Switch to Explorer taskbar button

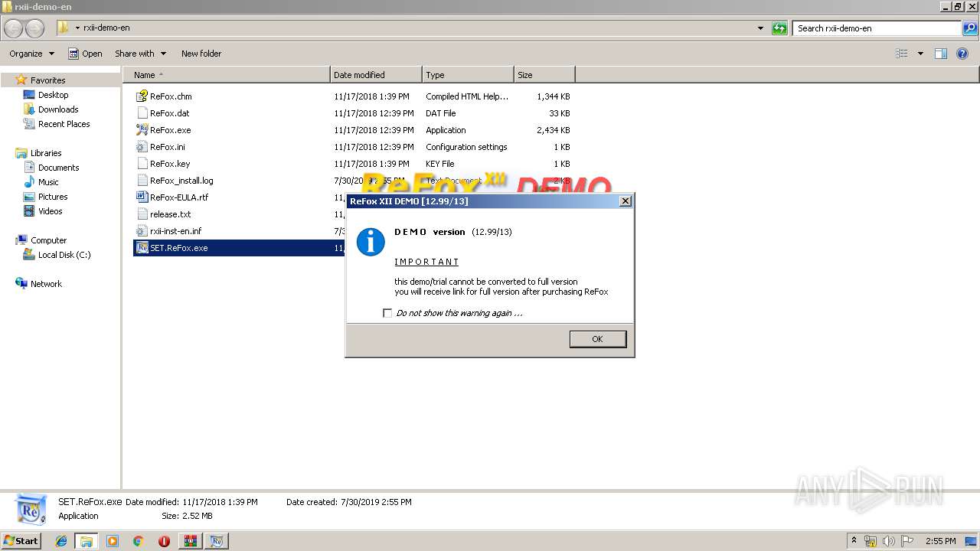tap(87, 541)
